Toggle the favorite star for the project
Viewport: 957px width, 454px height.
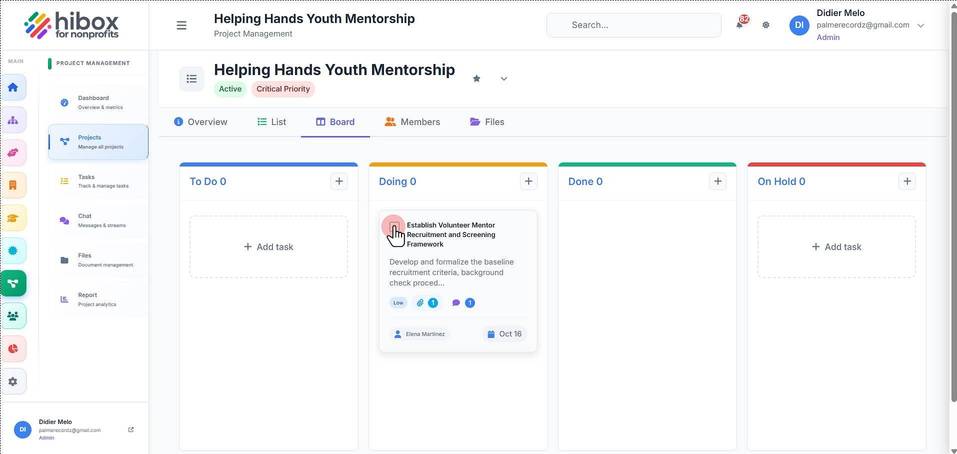point(477,79)
